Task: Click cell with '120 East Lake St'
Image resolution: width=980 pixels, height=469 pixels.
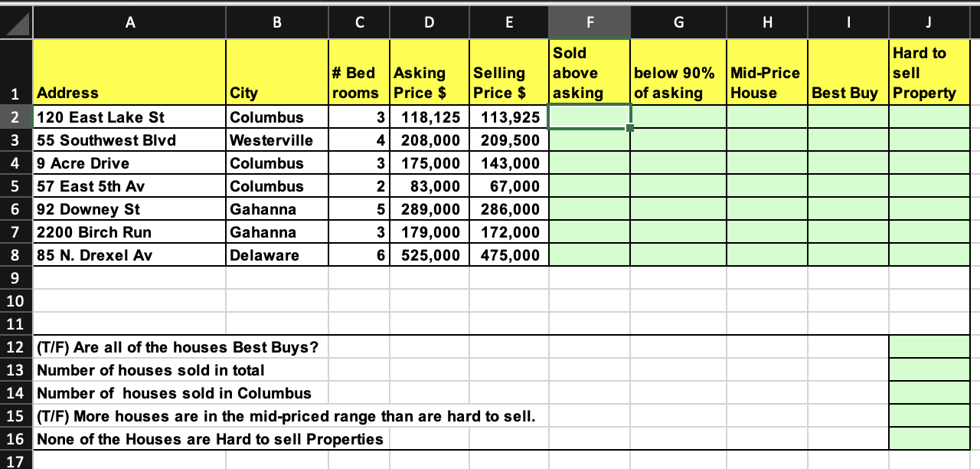Action: point(129,117)
